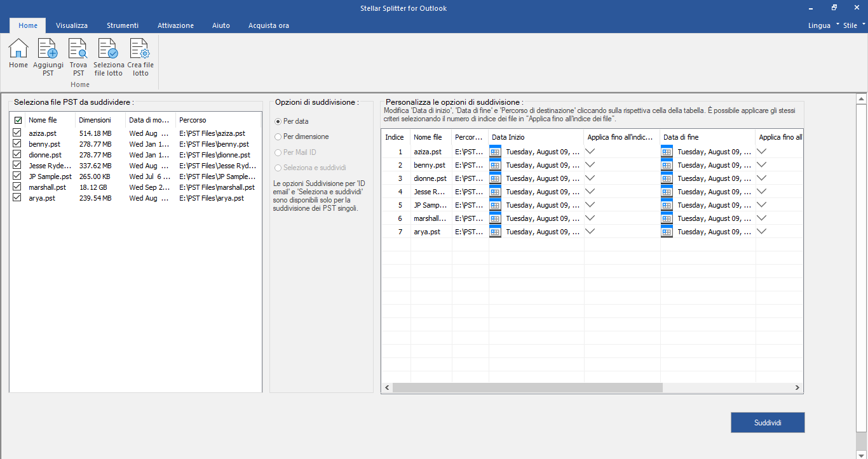
Task: Click the Indice column header
Action: (x=395, y=137)
